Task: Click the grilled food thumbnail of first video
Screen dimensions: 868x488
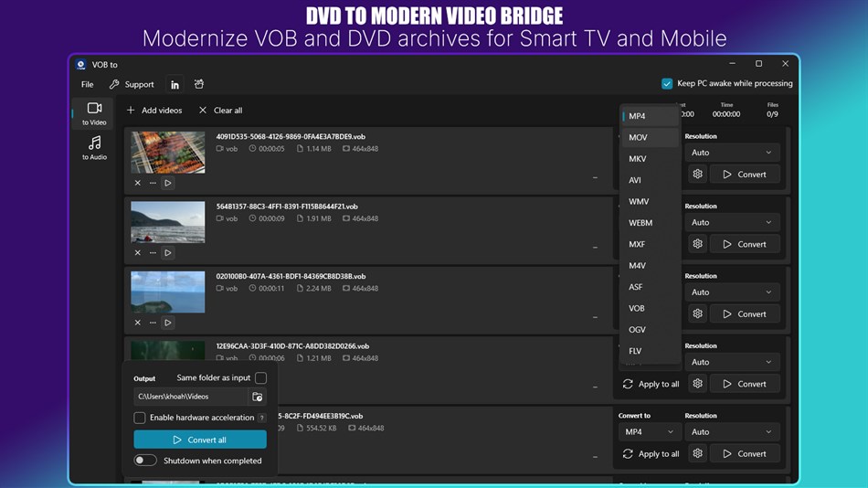Action: [x=168, y=153]
